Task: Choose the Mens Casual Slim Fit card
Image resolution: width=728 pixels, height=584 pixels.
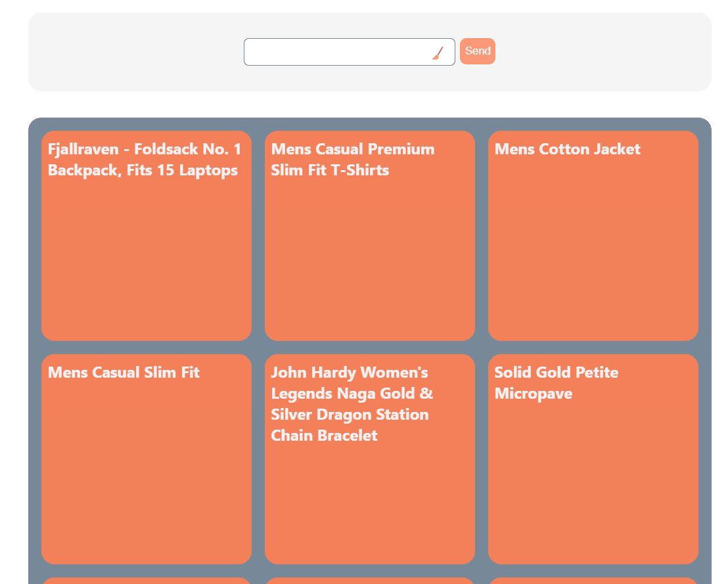Action: point(147,473)
